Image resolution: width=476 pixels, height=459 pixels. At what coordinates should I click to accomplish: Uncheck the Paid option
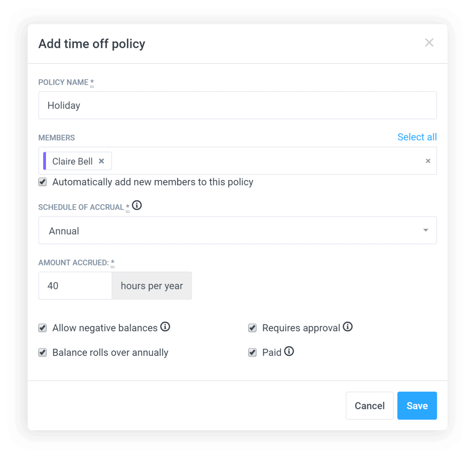(x=252, y=352)
